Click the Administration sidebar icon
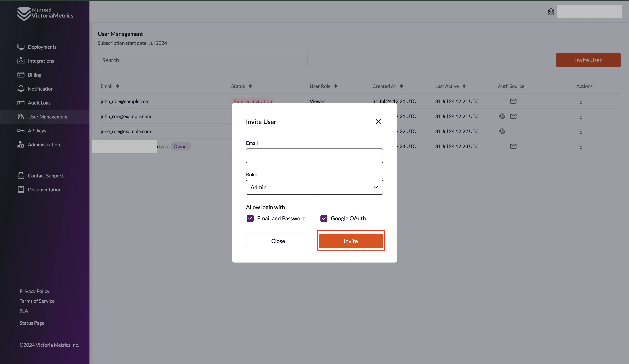629x364 pixels. (x=20, y=145)
